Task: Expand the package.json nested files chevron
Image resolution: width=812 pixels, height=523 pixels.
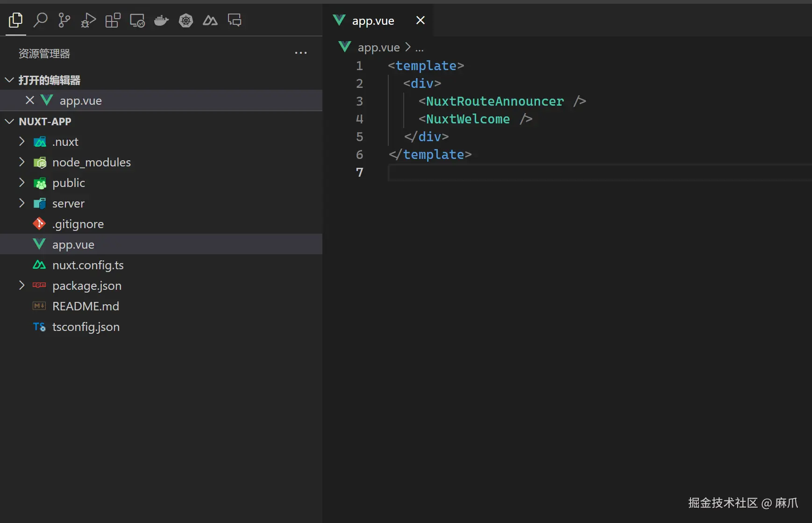Action: [x=21, y=286]
